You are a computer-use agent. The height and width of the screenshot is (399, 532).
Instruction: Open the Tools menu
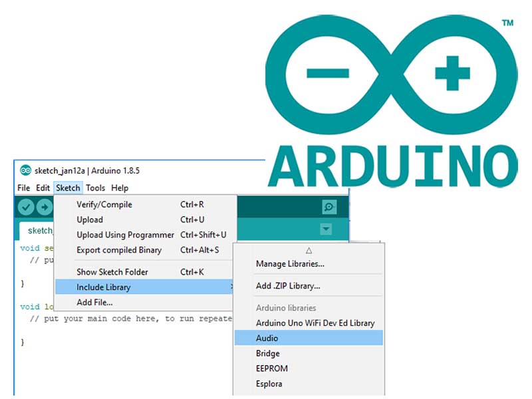click(95, 188)
